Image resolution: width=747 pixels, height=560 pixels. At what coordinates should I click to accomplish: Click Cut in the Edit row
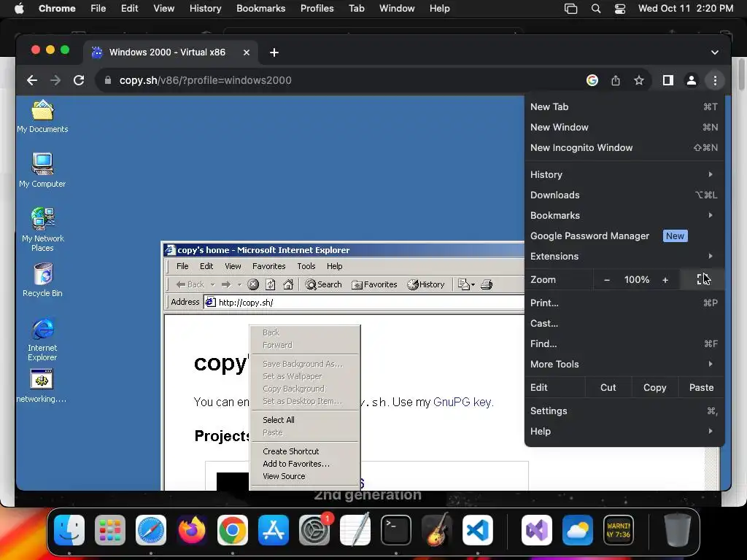tap(608, 388)
